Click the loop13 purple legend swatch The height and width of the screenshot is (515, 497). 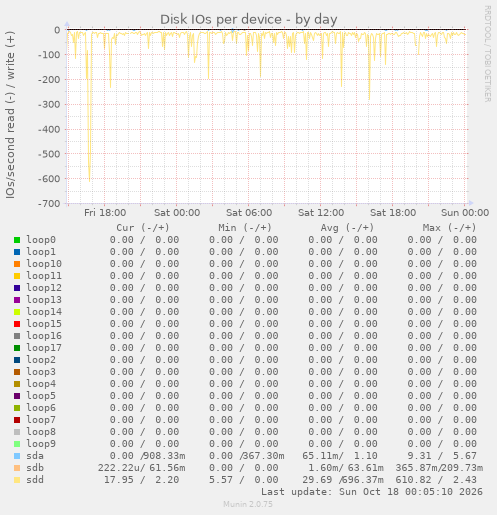click(x=17, y=300)
